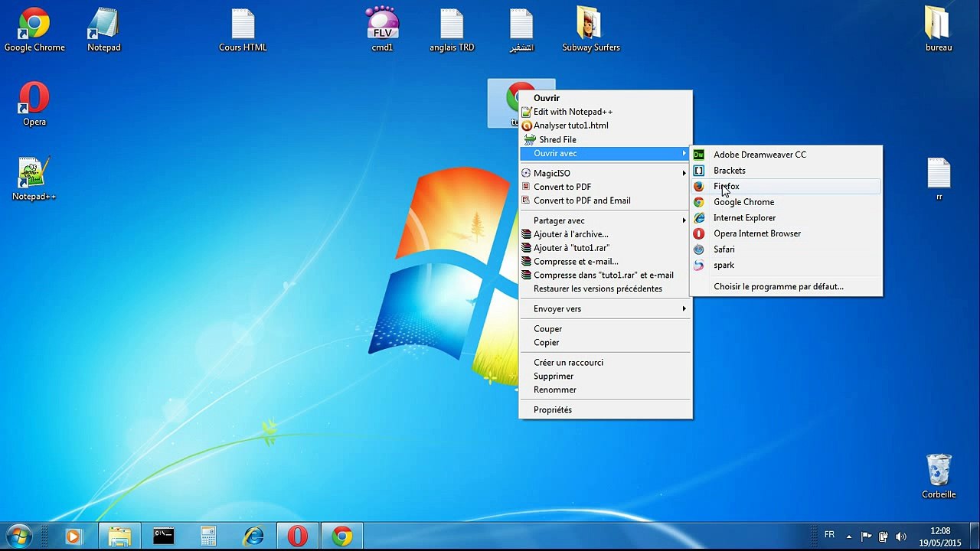Select the rr file icon
Viewport: 980px width, 551px height.
click(939, 179)
